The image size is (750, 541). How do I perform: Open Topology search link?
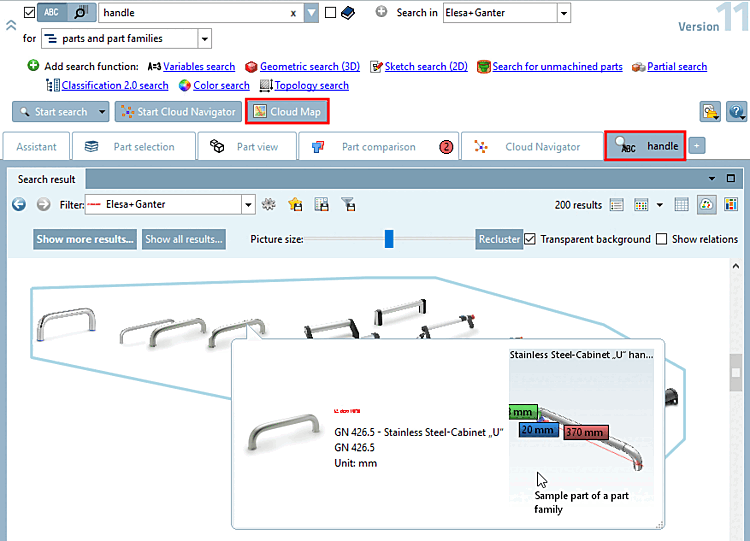point(311,85)
